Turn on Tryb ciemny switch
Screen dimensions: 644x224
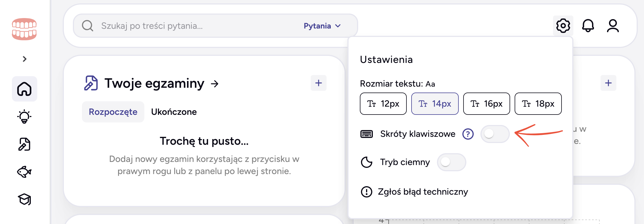coord(451,162)
